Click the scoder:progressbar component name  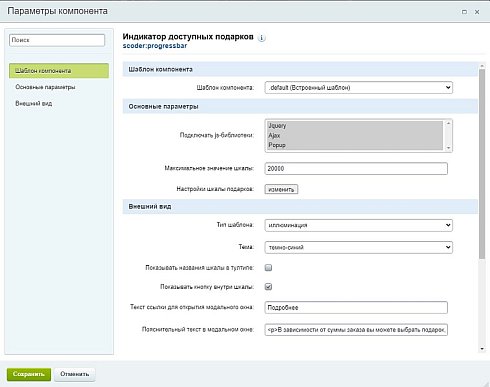[155, 46]
